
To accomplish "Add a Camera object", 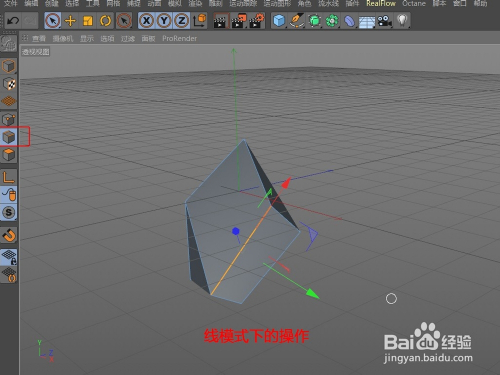I will [384, 21].
